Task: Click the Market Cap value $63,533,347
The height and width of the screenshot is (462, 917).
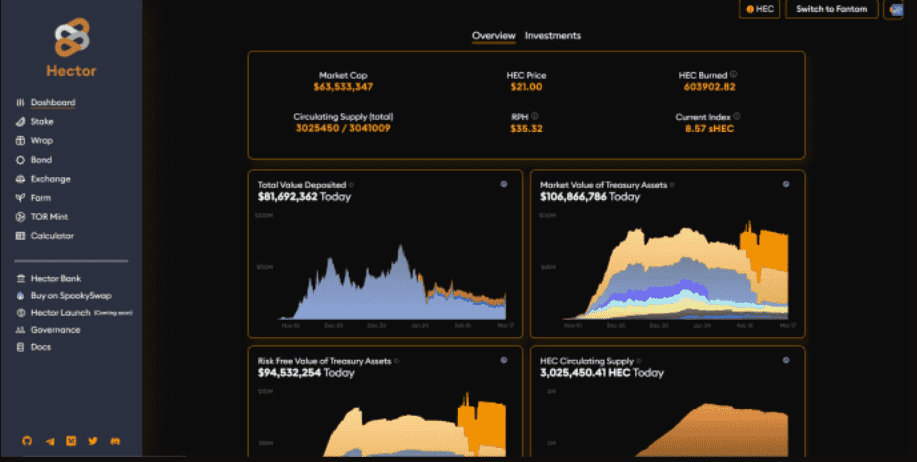Action: tap(343, 87)
